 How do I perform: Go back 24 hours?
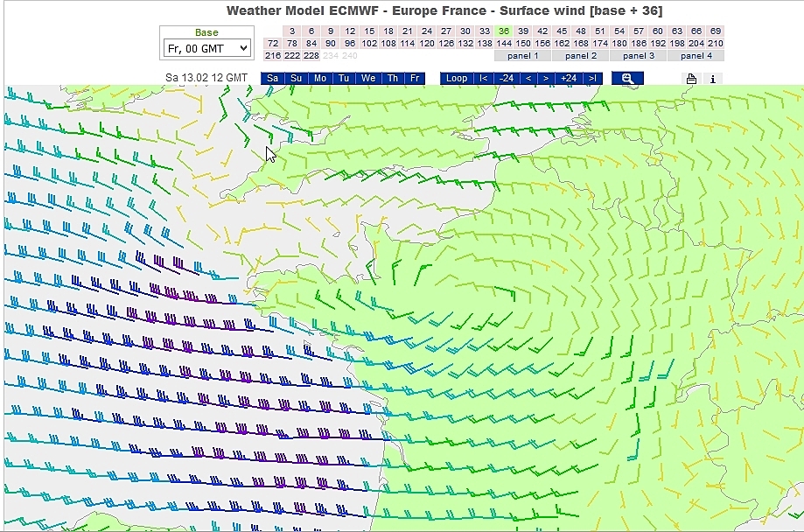(x=506, y=78)
